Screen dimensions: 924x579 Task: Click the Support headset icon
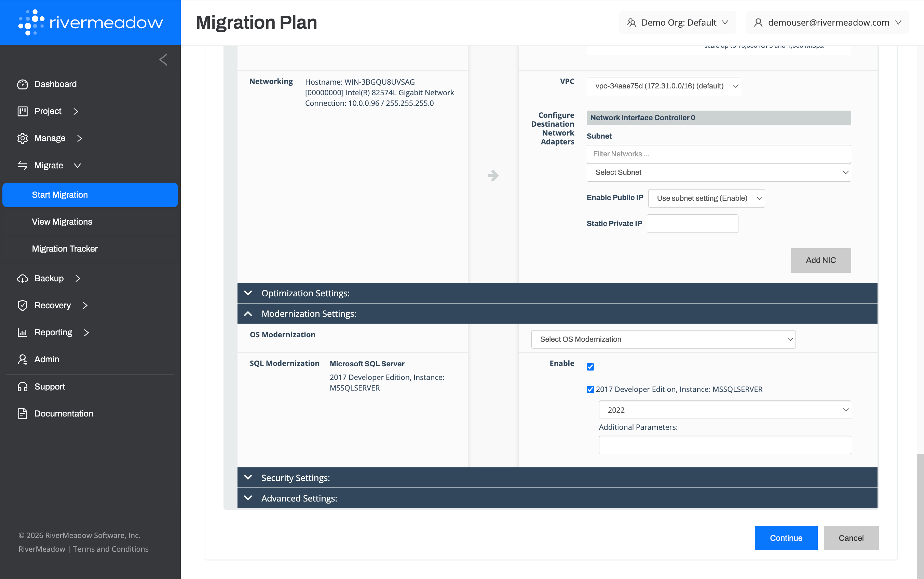[x=23, y=387]
